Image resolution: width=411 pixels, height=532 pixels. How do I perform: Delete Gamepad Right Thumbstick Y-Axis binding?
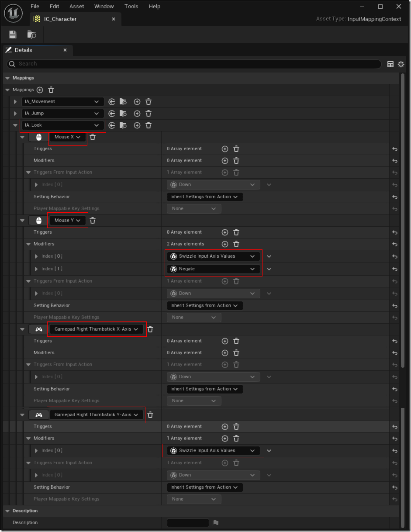150,415
